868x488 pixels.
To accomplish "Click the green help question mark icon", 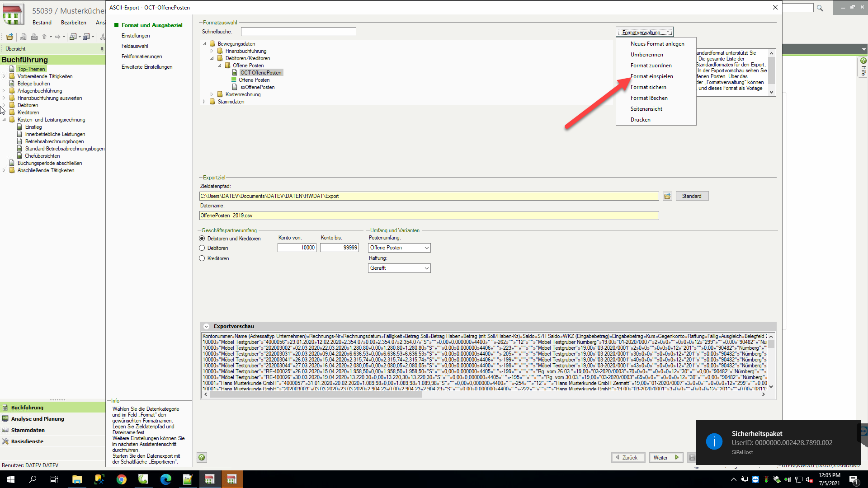I will (202, 457).
